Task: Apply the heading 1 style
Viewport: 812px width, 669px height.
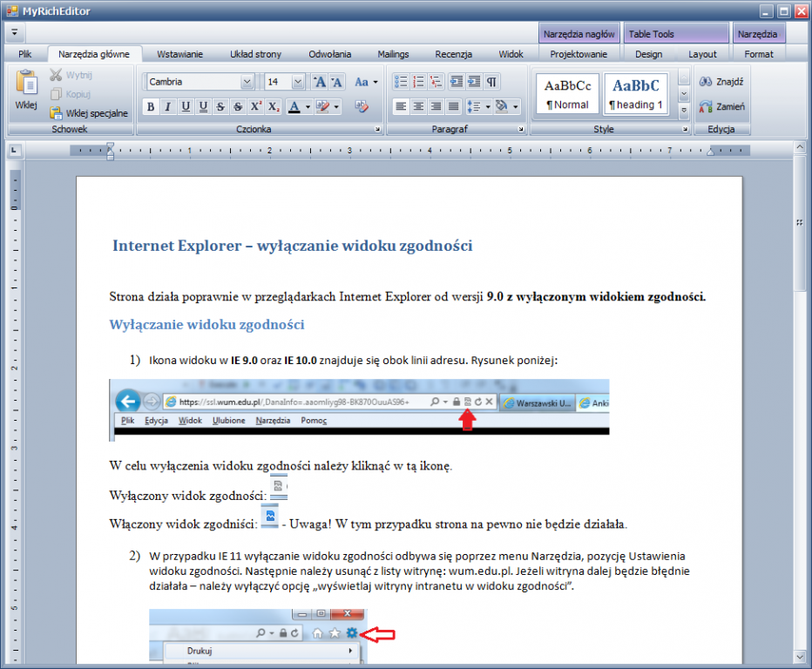Action: [x=636, y=93]
